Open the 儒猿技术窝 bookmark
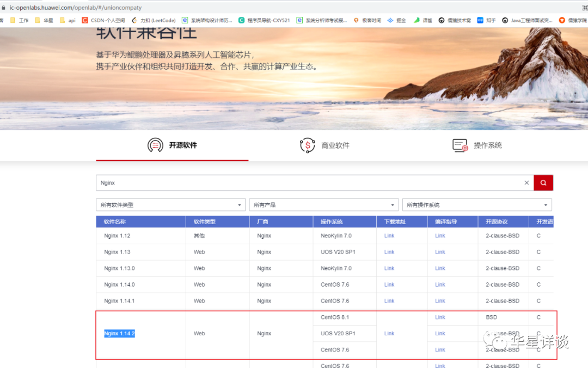Viewport: 588px width, 368px height. click(455, 20)
